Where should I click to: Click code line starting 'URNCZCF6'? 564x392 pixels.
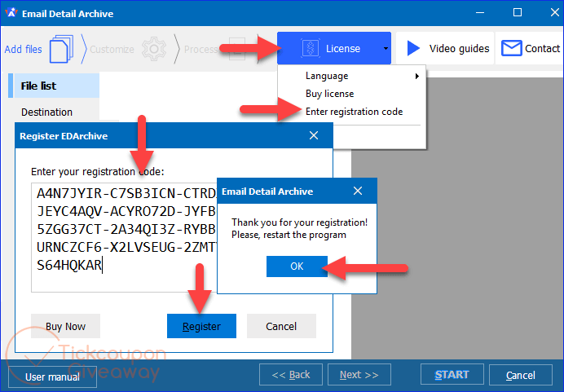[126, 248]
